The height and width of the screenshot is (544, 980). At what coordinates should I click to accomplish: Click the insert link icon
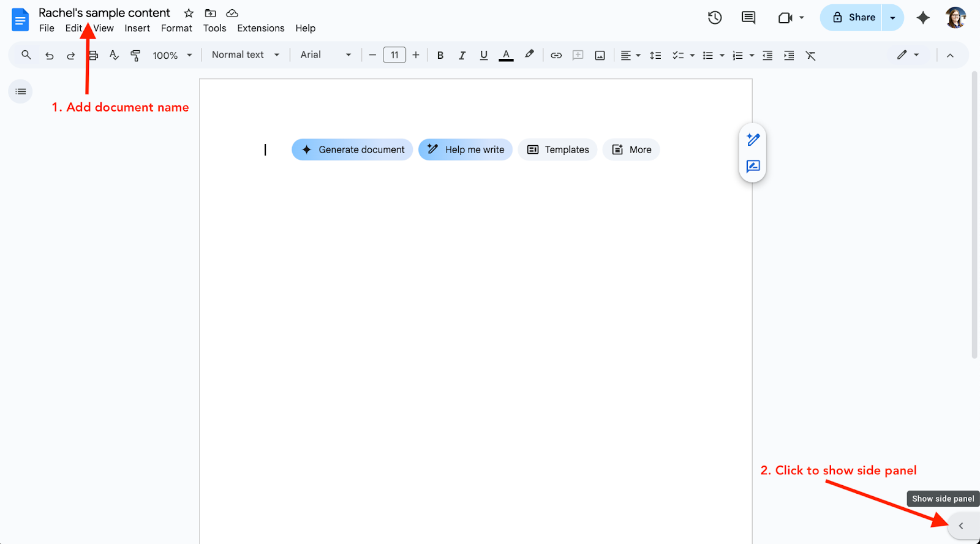coord(556,55)
